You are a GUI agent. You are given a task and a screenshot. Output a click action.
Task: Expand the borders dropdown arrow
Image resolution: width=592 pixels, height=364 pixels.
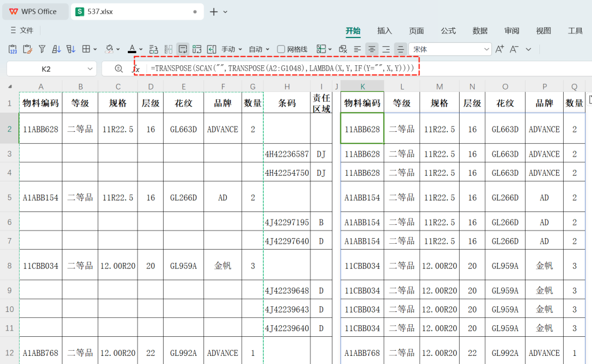(95, 50)
